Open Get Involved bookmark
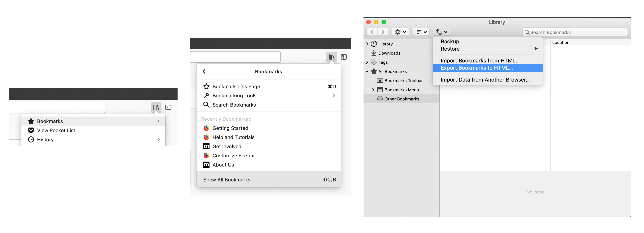 pyautogui.click(x=269, y=147)
